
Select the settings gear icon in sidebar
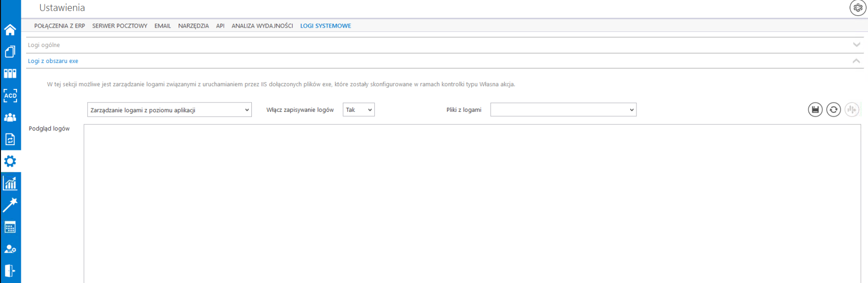click(x=10, y=161)
